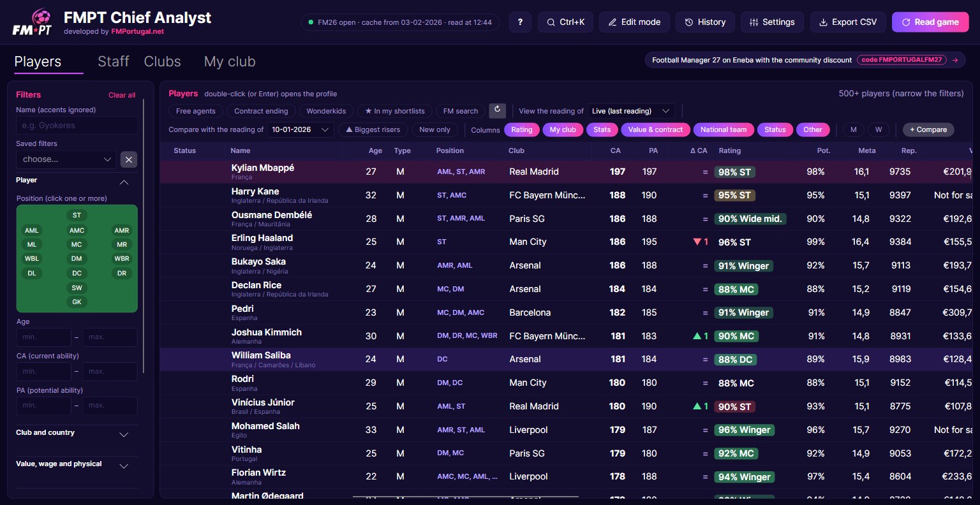Toggle the ST position on the pitch
980x505 pixels.
(x=77, y=216)
